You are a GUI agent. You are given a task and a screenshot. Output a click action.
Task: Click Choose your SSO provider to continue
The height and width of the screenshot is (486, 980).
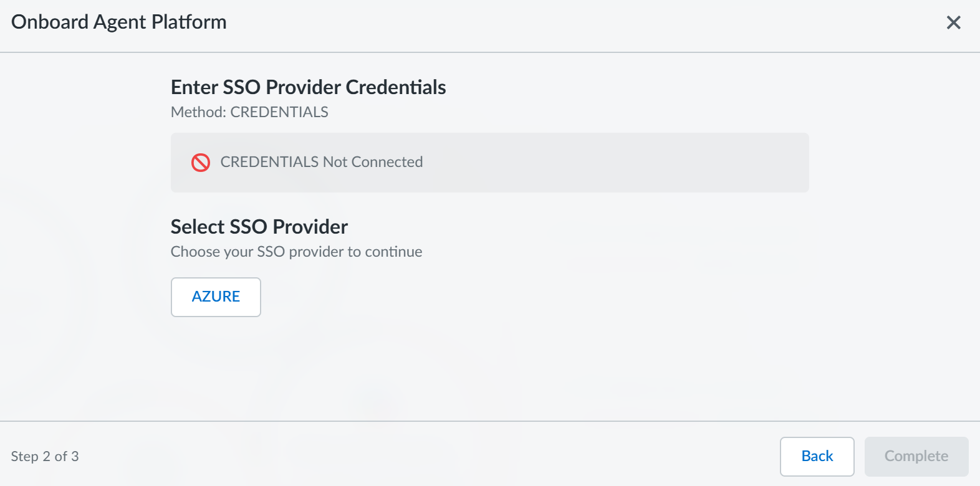tap(296, 252)
